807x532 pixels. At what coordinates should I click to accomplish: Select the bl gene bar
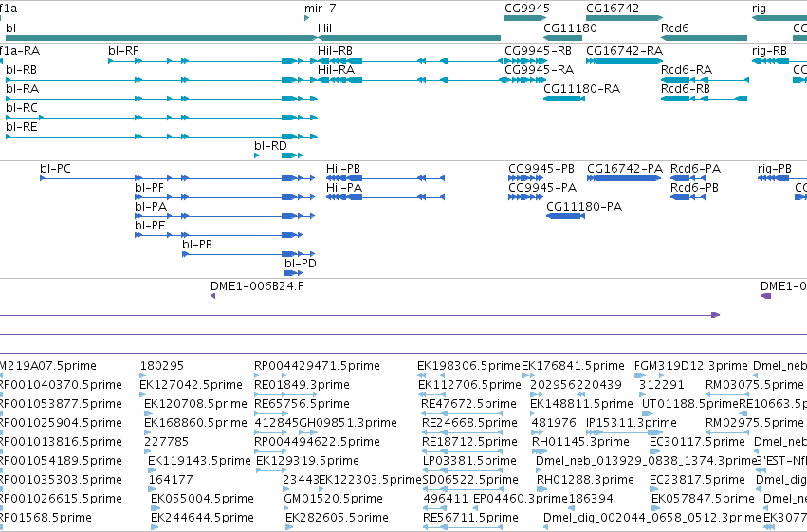click(161, 38)
